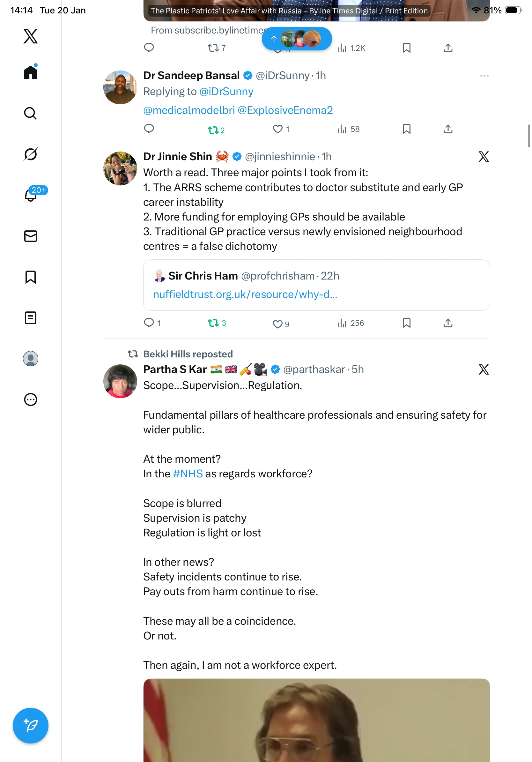Open the Lists icon in the sidebar
The height and width of the screenshot is (762, 532).
(31, 318)
